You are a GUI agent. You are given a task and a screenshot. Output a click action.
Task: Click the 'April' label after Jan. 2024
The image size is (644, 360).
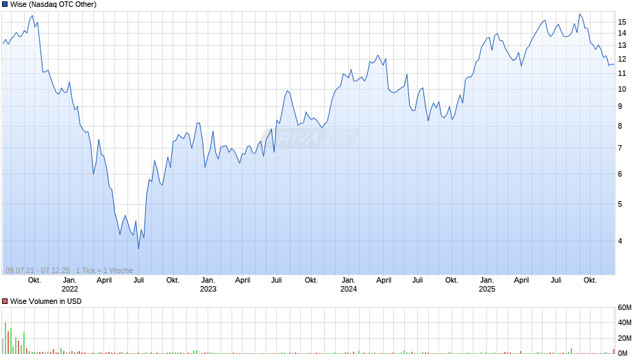pos(384,281)
